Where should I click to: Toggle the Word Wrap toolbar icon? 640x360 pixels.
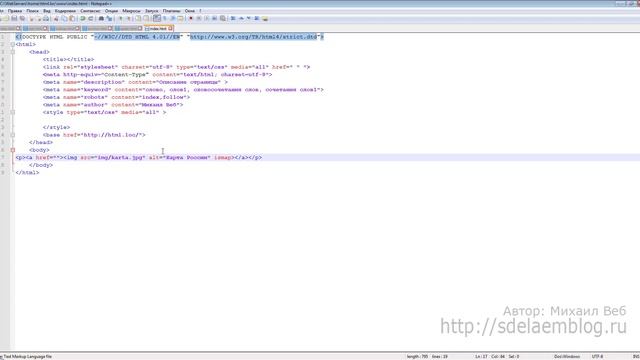[157, 18]
